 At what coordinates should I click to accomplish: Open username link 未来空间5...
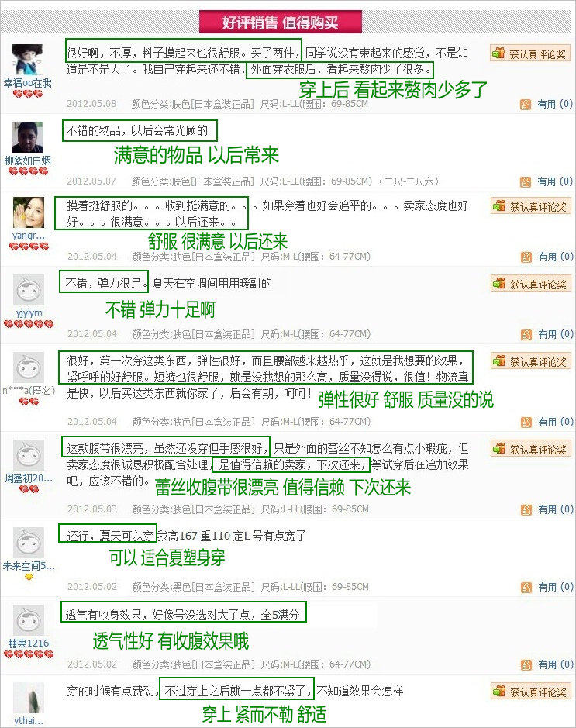(x=29, y=566)
